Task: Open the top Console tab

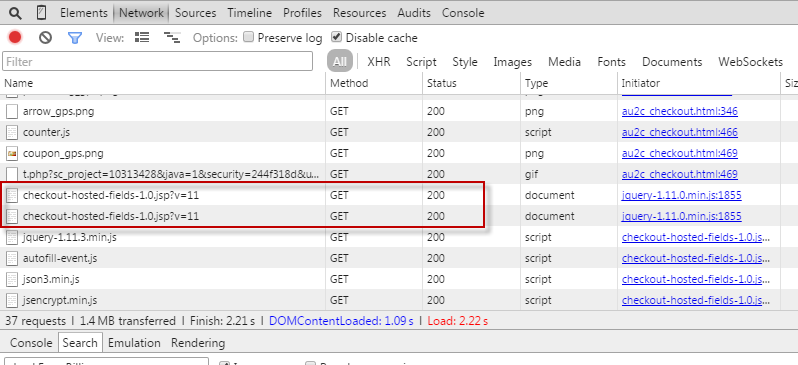Action: 463,13
